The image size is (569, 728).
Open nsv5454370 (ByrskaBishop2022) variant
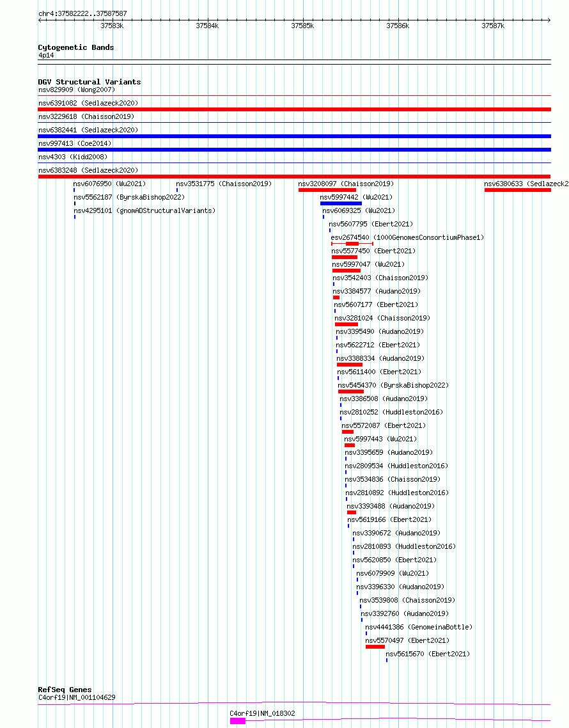coord(393,386)
